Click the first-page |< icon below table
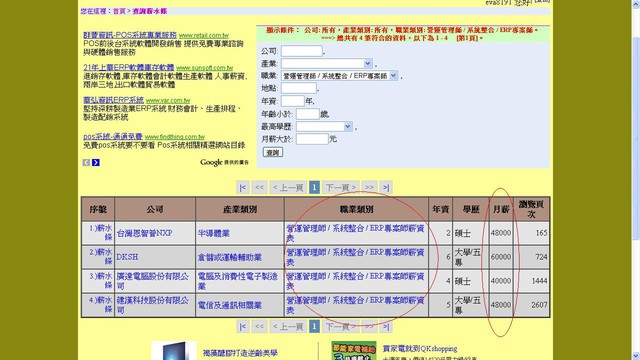Viewport: 640px width, 360px height. click(243, 327)
